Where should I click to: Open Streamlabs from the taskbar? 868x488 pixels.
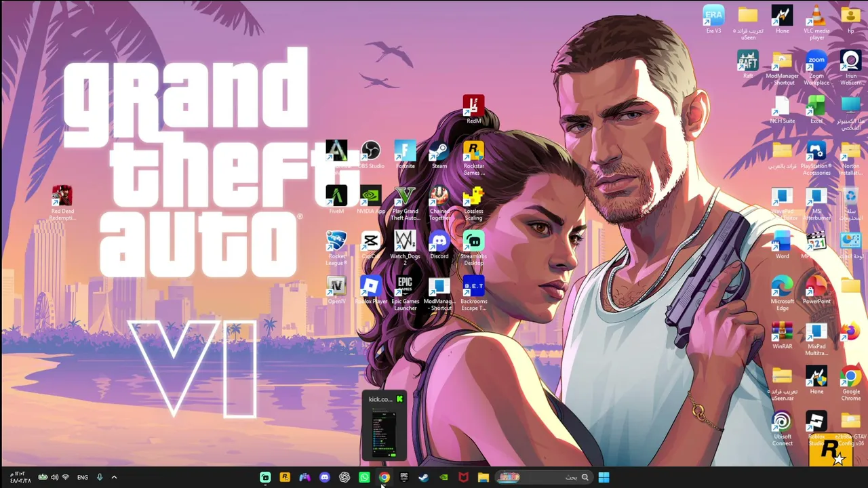265,477
